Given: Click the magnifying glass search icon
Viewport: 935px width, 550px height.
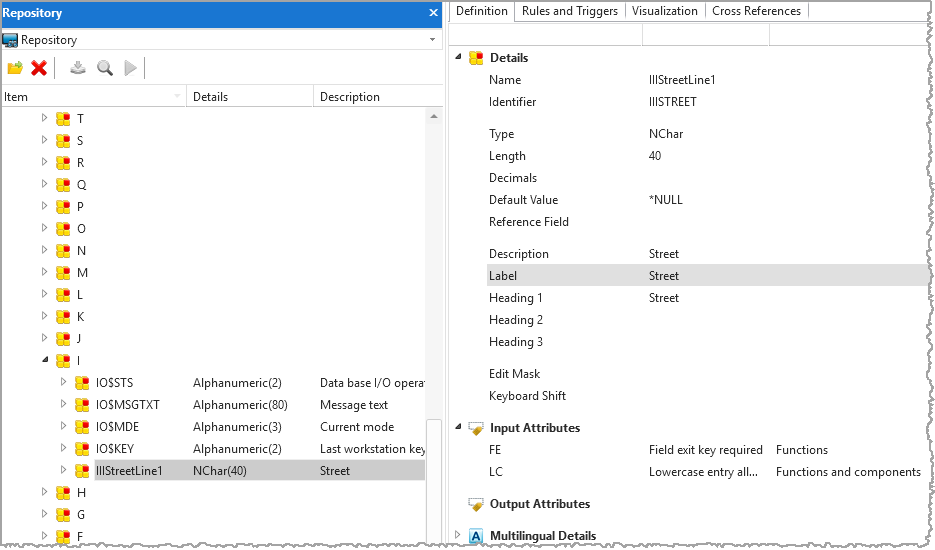Looking at the screenshot, I should click(x=104, y=68).
